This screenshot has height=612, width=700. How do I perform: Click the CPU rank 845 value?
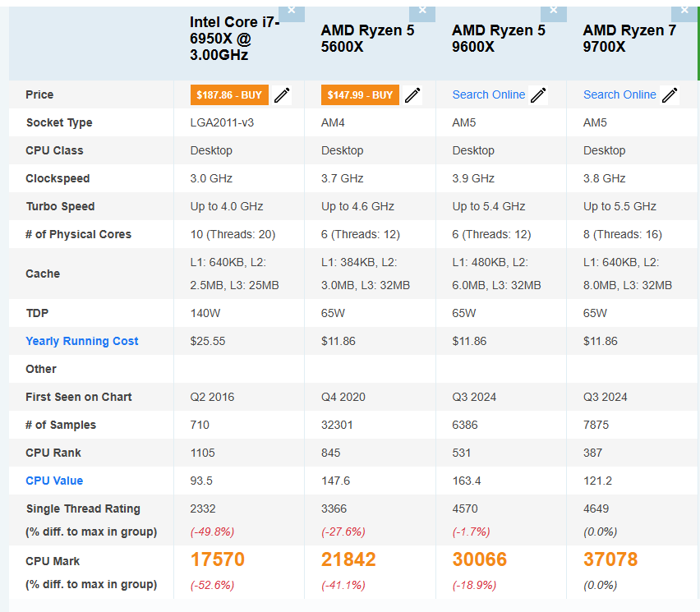(x=331, y=453)
